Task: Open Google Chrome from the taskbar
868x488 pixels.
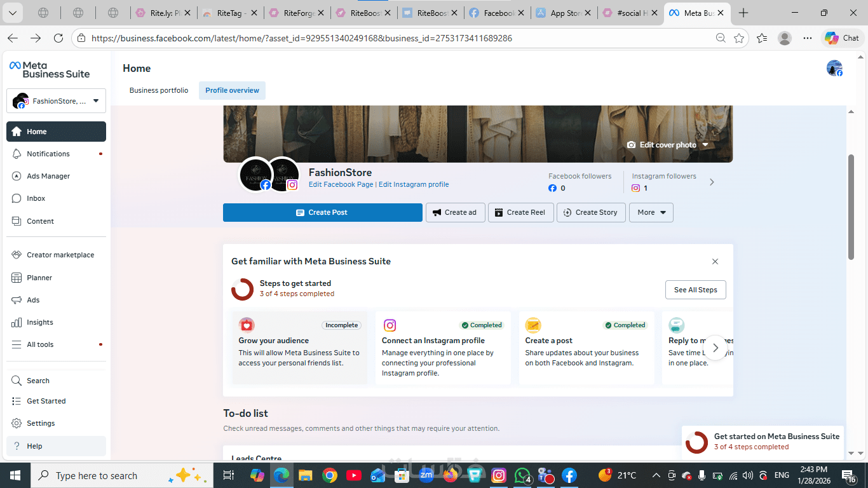Action: coord(329,475)
